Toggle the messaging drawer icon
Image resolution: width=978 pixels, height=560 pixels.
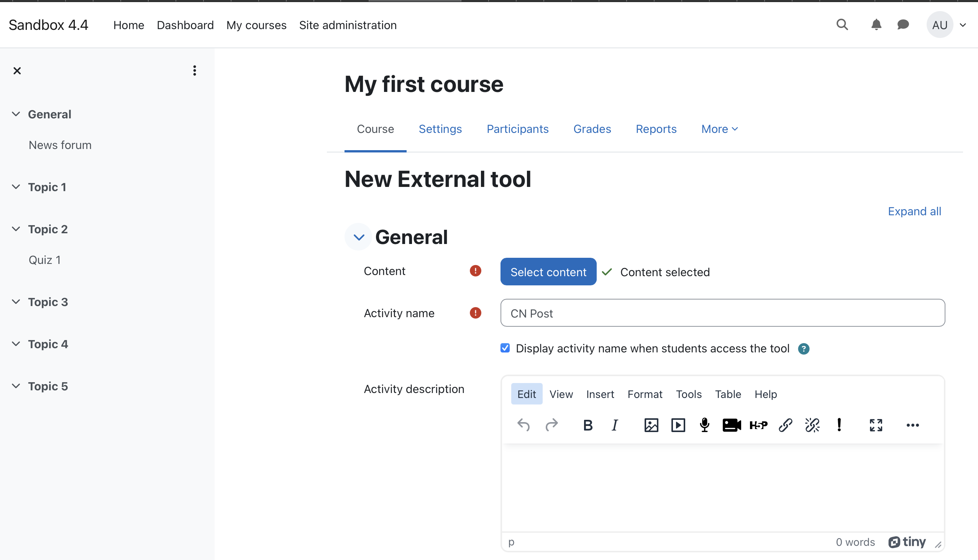pos(903,25)
